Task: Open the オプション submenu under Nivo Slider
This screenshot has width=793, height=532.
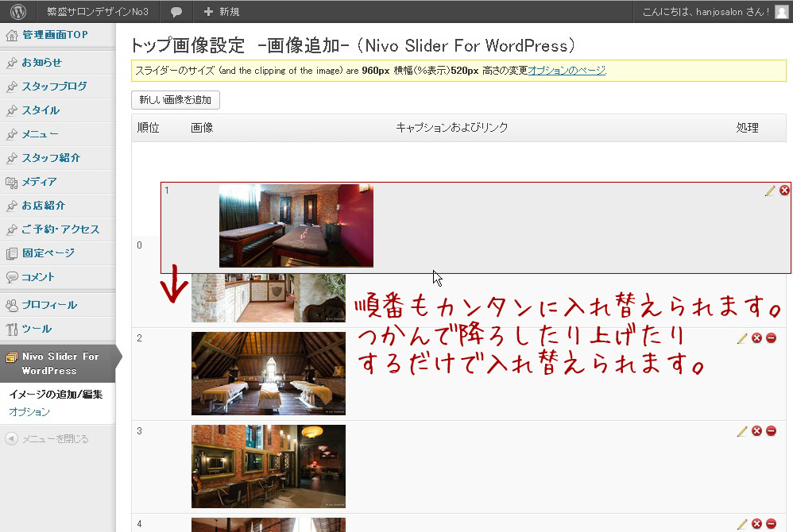Action: [x=29, y=412]
